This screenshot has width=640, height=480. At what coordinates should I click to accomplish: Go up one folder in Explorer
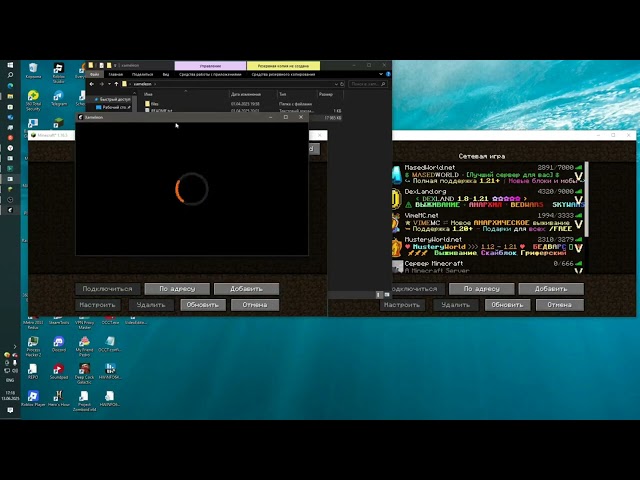pos(116,84)
